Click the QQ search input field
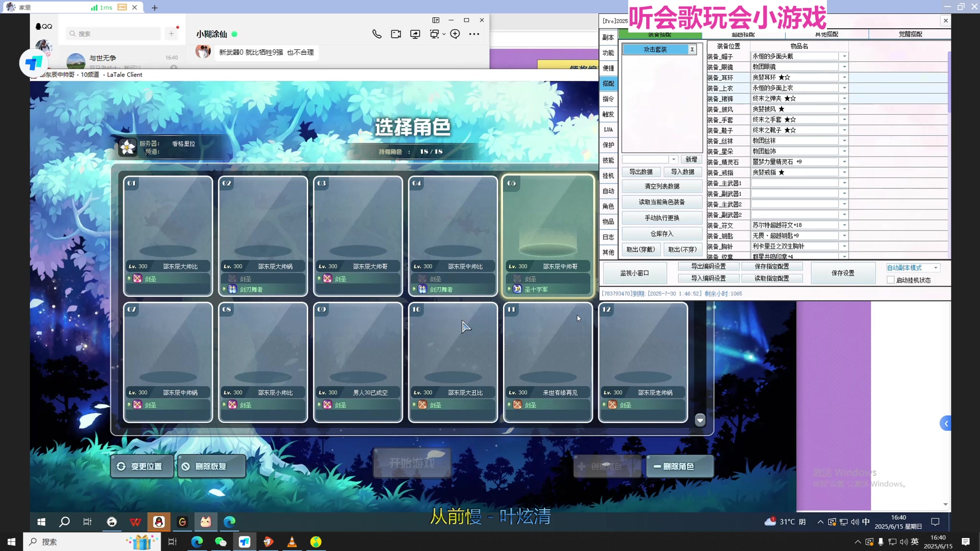The image size is (980, 551). tap(113, 34)
